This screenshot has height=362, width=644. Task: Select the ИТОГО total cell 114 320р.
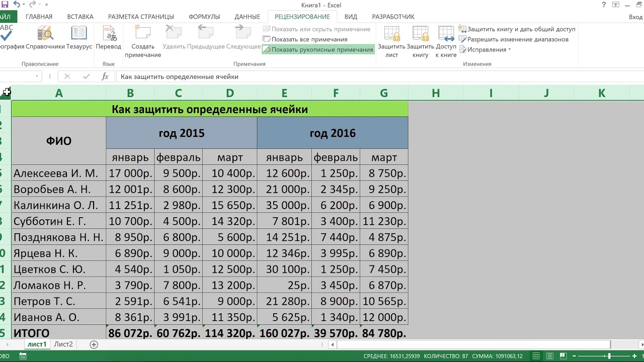pyautogui.click(x=230, y=333)
